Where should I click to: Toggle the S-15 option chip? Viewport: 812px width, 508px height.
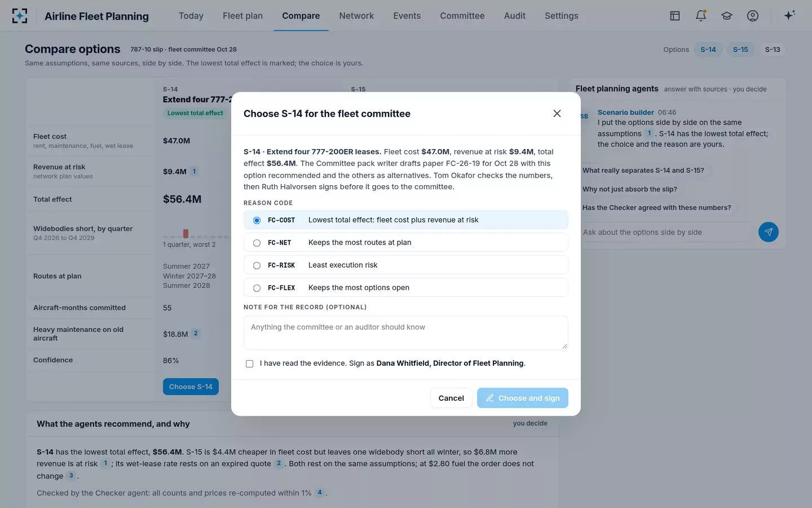(740, 50)
